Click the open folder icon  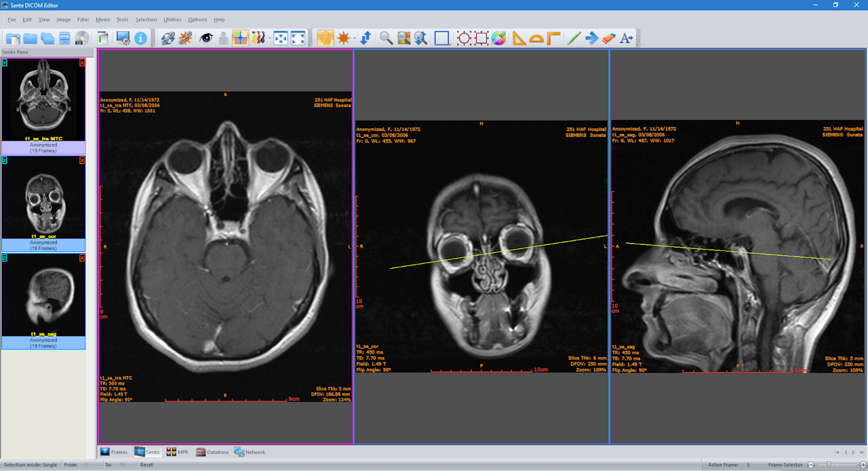30,38
